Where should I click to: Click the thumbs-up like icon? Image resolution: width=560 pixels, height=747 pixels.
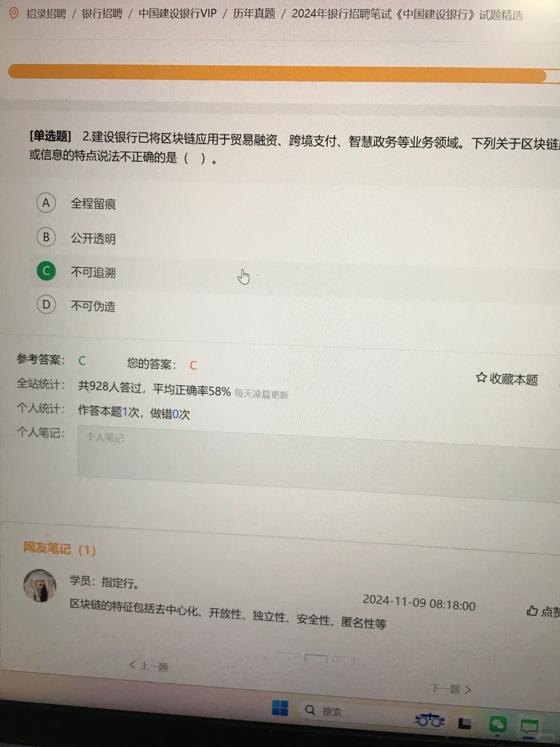tap(532, 611)
